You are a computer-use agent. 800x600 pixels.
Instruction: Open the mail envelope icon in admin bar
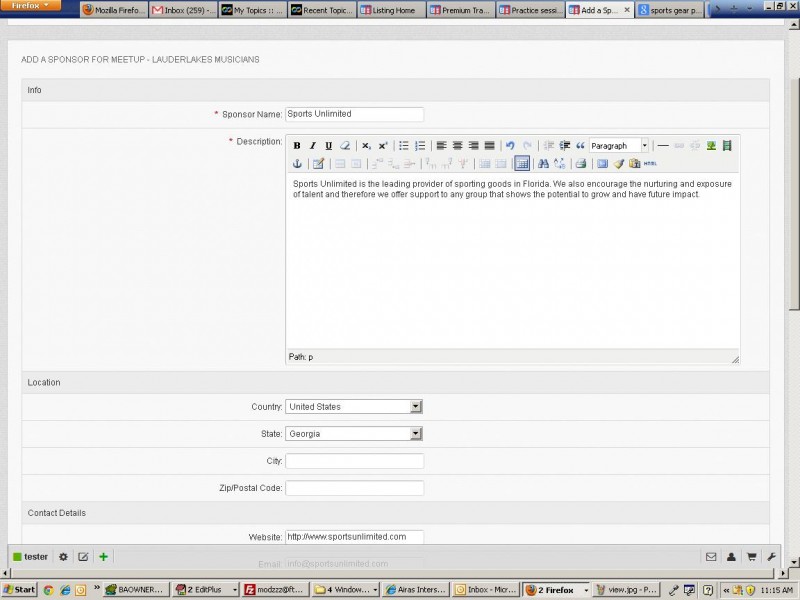[711, 557]
